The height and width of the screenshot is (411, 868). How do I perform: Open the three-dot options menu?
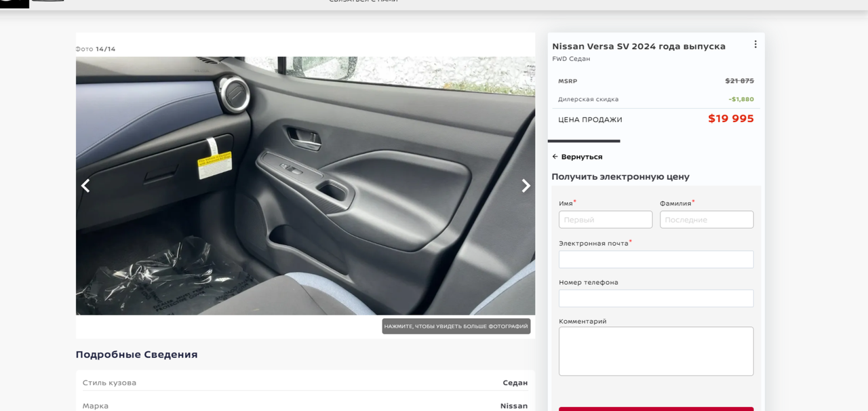755,44
